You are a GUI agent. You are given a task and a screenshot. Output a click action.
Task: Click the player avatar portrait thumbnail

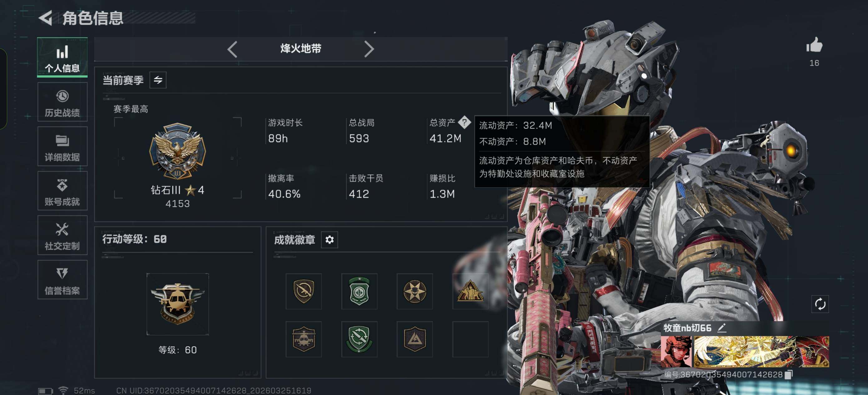click(x=676, y=352)
